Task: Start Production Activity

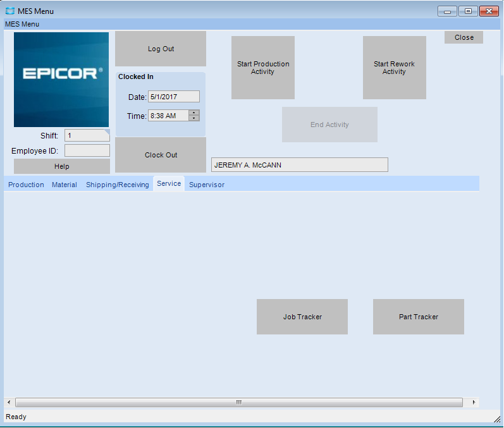Action: pos(263,68)
